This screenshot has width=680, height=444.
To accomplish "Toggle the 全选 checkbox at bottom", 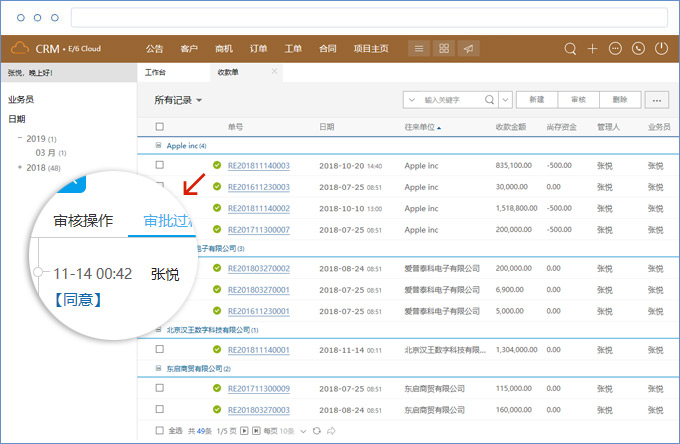I will point(159,430).
